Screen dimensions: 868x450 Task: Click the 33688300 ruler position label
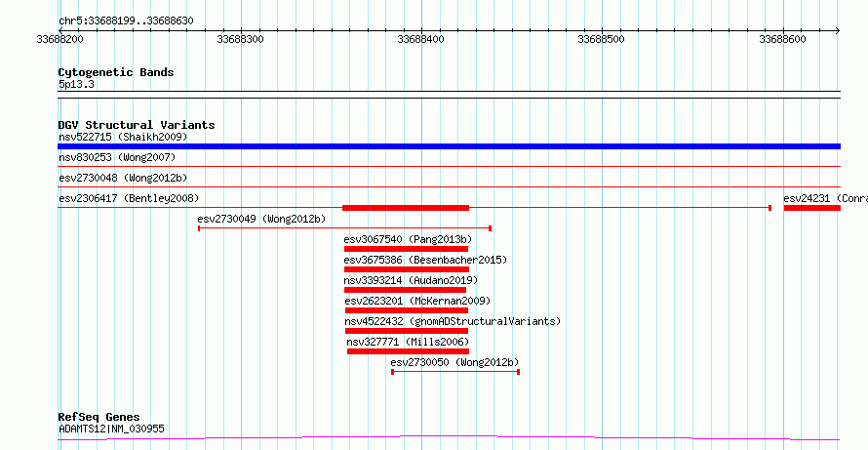click(240, 40)
